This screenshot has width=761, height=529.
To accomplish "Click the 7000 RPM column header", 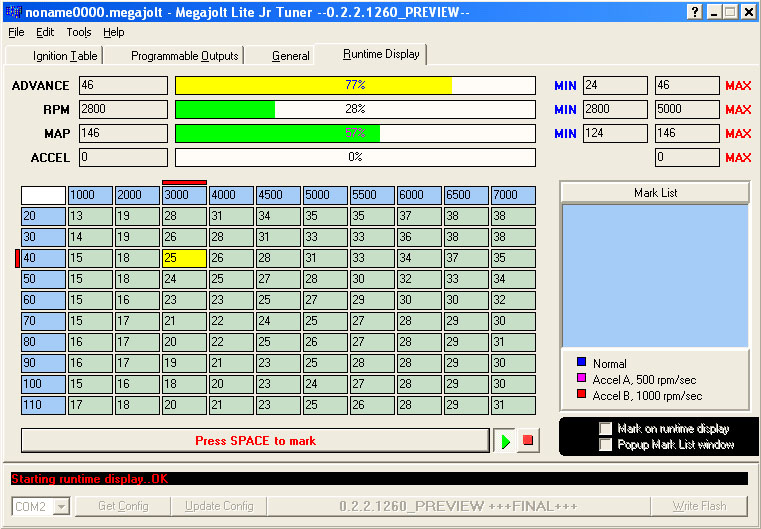I will [x=513, y=195].
